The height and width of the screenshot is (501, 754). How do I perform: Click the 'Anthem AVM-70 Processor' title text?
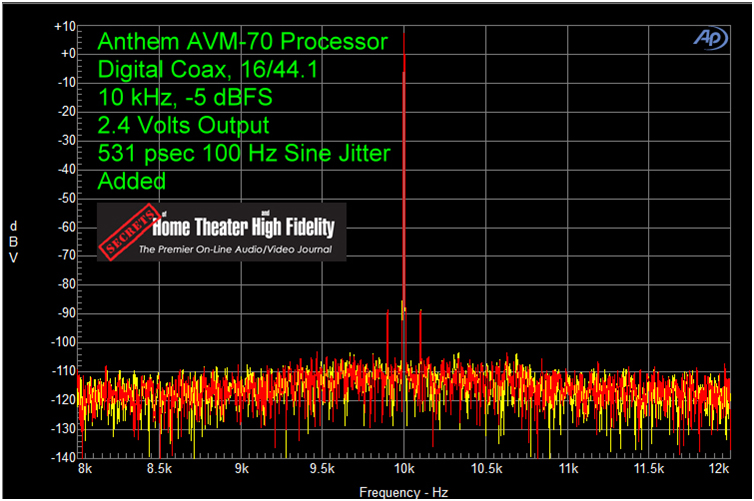pos(242,41)
